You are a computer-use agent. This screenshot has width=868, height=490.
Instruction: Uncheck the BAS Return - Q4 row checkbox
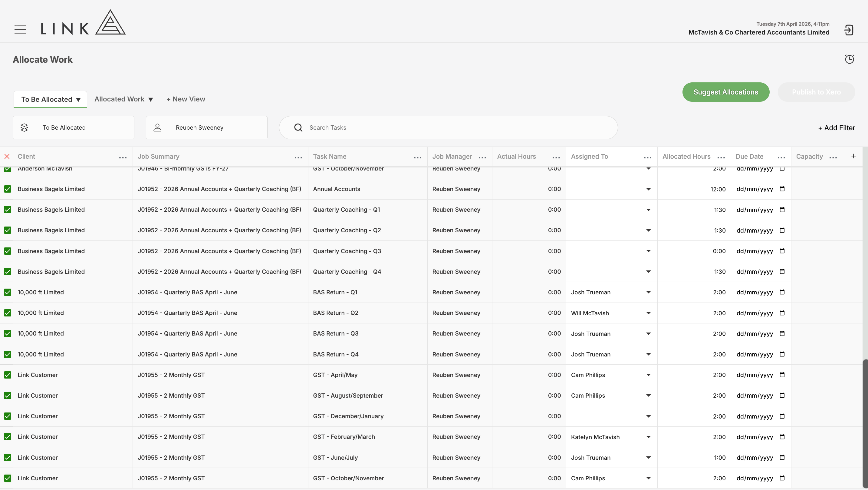[7, 354]
